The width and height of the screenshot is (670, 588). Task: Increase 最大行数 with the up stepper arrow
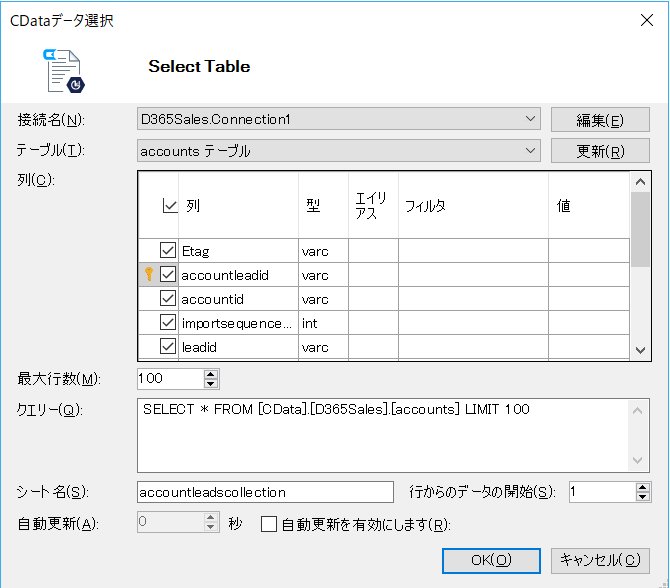[211, 374]
